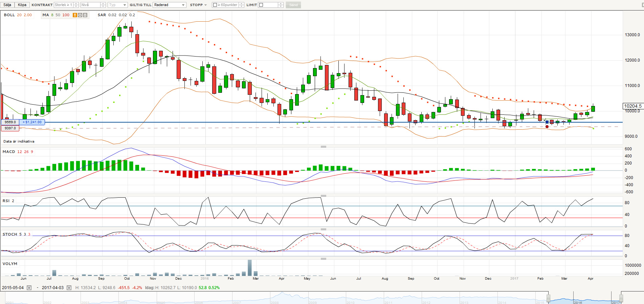644x304 pixels.
Task: Click the resize handle above VOLYM panel
Action: coord(323,259)
